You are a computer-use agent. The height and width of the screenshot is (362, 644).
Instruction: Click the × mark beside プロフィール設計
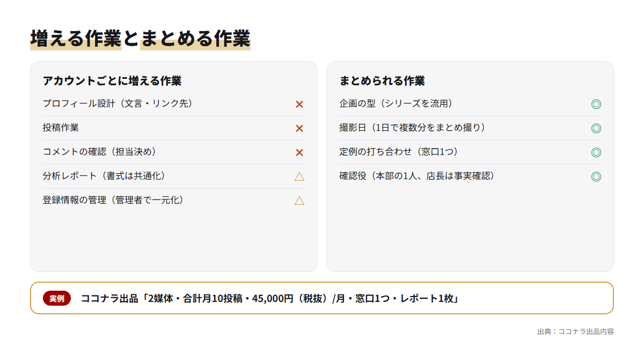click(x=299, y=104)
